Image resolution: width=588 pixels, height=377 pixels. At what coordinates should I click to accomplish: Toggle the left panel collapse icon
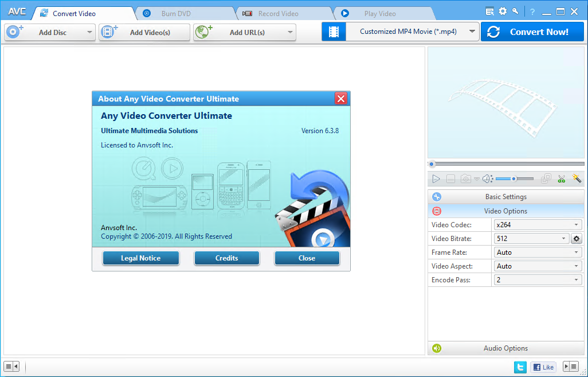point(11,367)
